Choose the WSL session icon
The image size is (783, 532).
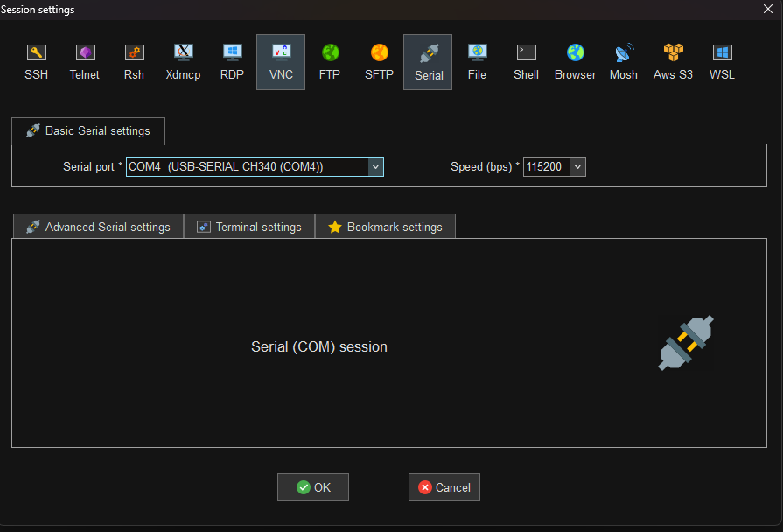tap(722, 62)
